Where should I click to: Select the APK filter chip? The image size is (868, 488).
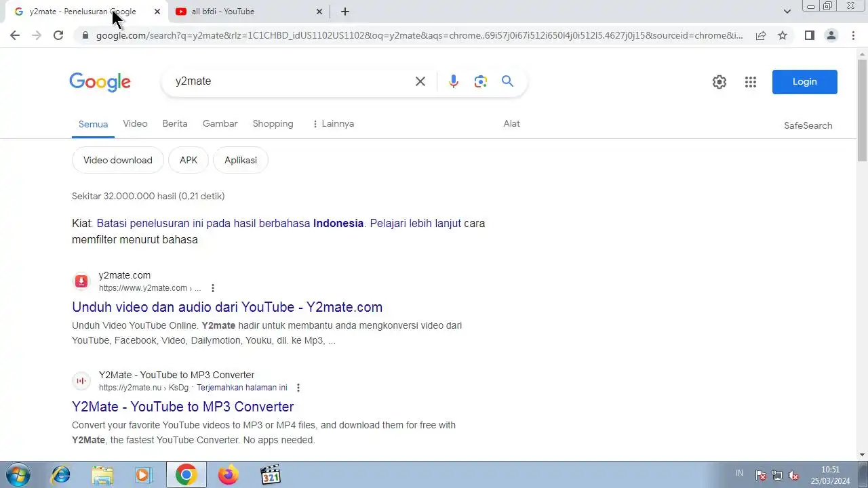[x=189, y=160]
